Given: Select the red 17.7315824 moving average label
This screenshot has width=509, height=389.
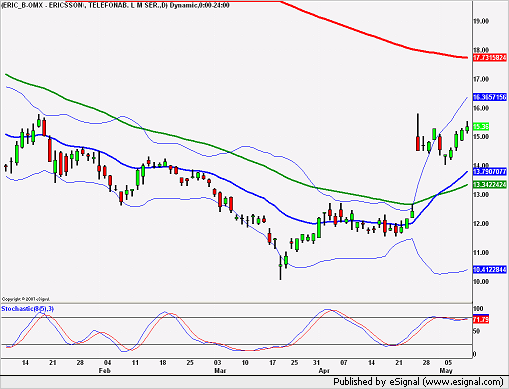Looking at the screenshot, I should [490, 58].
